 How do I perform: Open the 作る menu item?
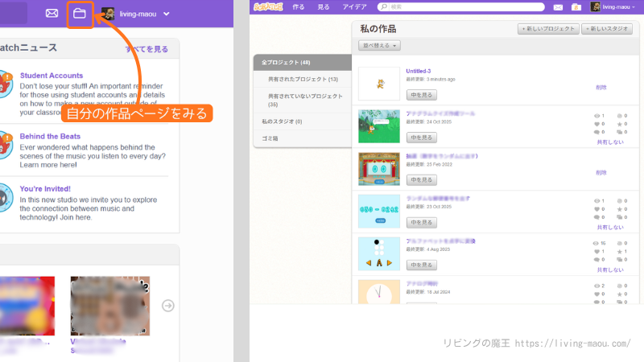[299, 6]
